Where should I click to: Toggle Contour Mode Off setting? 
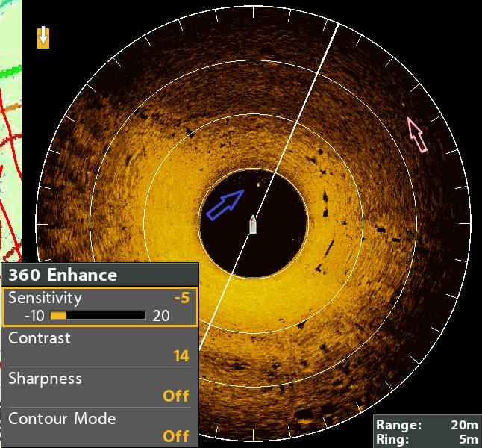pyautogui.click(x=175, y=436)
